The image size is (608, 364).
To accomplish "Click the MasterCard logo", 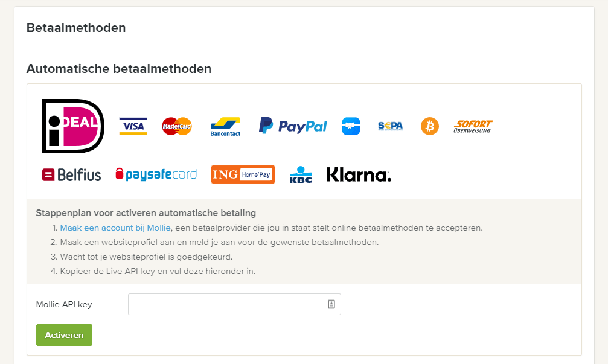I will (x=177, y=126).
